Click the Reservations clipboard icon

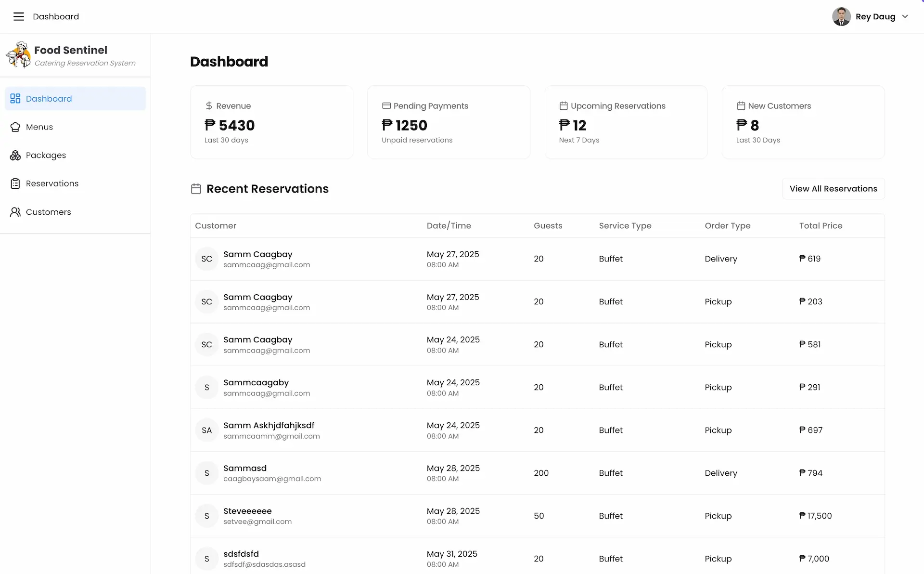[x=15, y=183]
